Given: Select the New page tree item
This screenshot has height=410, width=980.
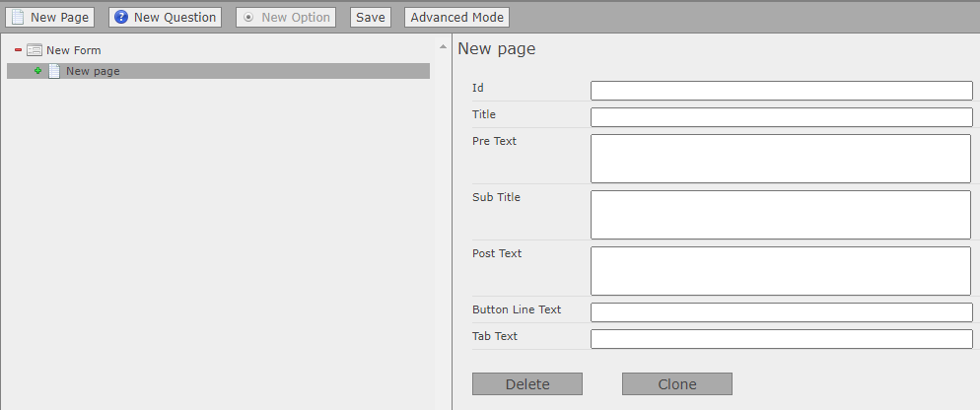Looking at the screenshot, I should click(x=93, y=71).
